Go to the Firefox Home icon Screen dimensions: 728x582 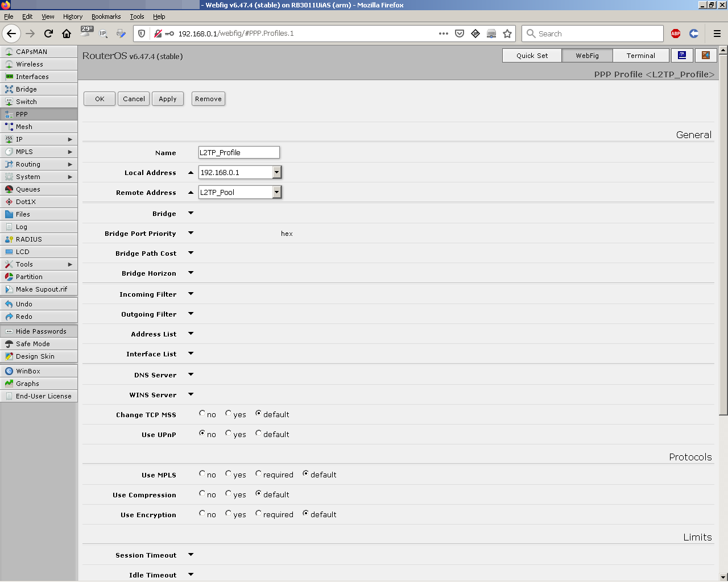point(67,34)
